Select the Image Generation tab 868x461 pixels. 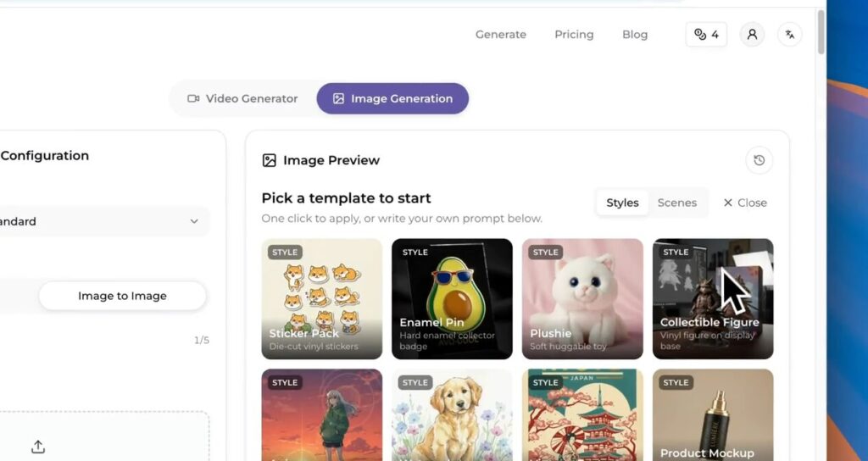(x=392, y=98)
